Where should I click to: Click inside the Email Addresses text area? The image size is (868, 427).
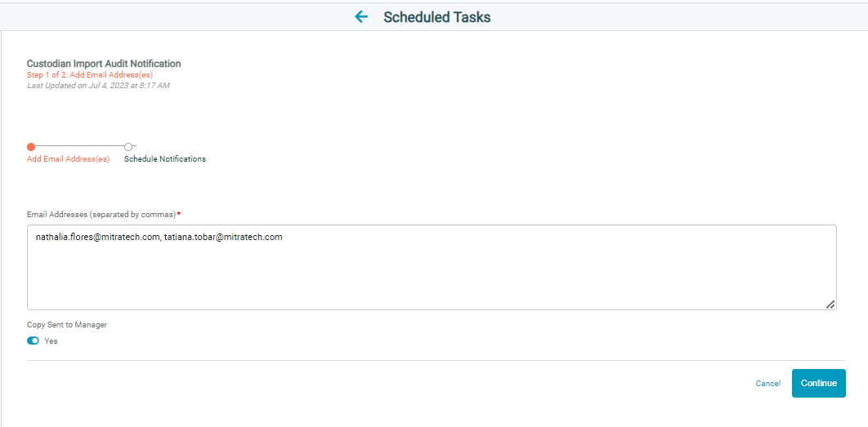click(x=432, y=267)
